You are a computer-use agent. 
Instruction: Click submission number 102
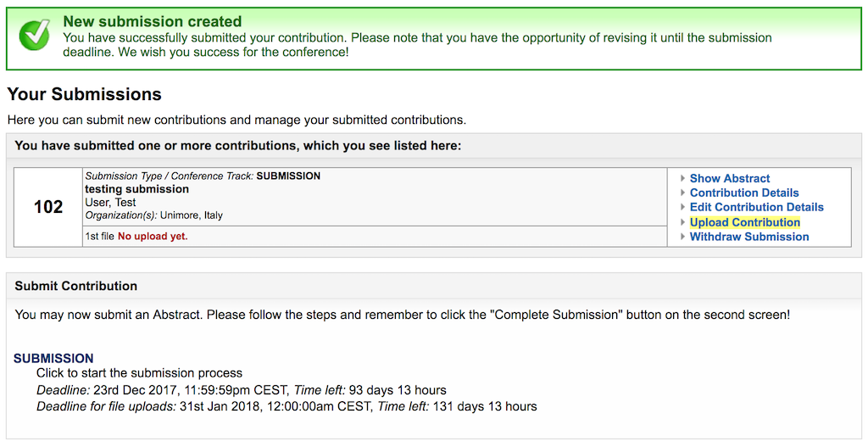tap(48, 207)
